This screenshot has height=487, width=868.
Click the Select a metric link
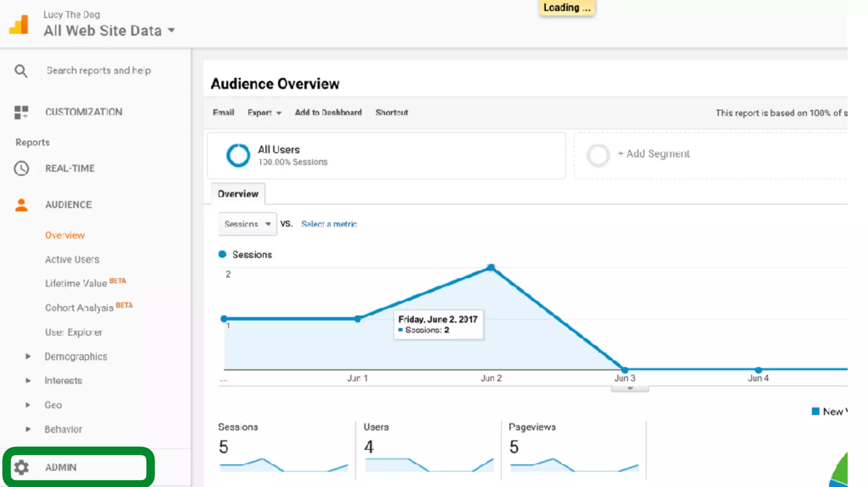pos(329,224)
